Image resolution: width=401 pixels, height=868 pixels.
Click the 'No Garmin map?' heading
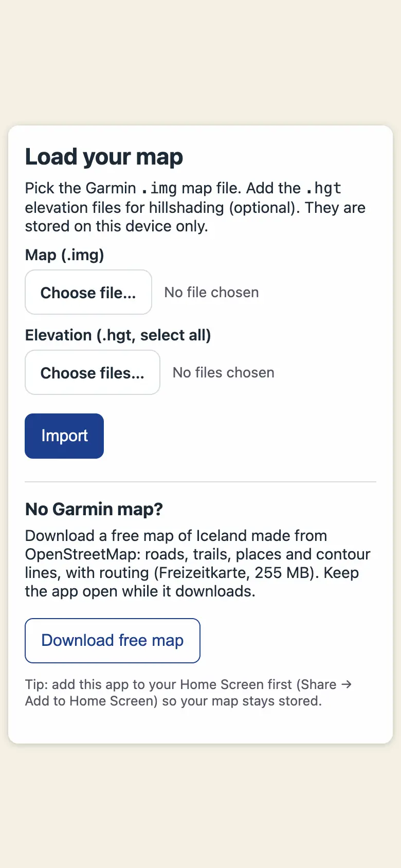[94, 509]
